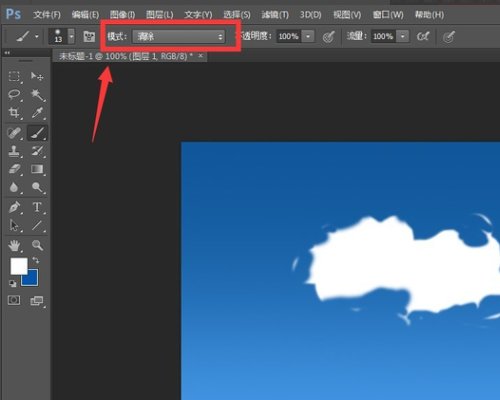The height and width of the screenshot is (400, 500).
Task: Open the 文字(Y) menu
Action: click(x=198, y=15)
